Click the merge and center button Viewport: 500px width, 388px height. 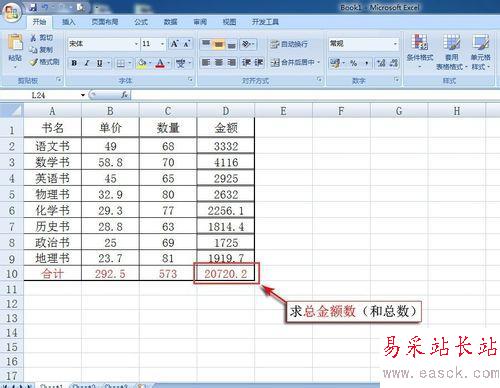[x=292, y=62]
